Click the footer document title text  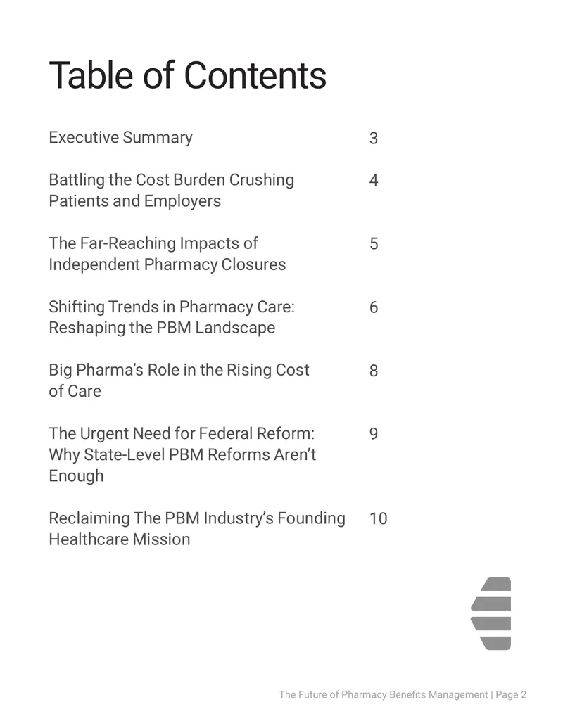[384, 694]
